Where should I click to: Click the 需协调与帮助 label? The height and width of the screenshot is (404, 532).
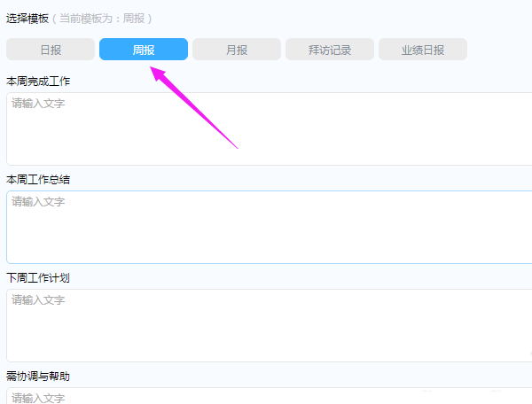[38, 377]
